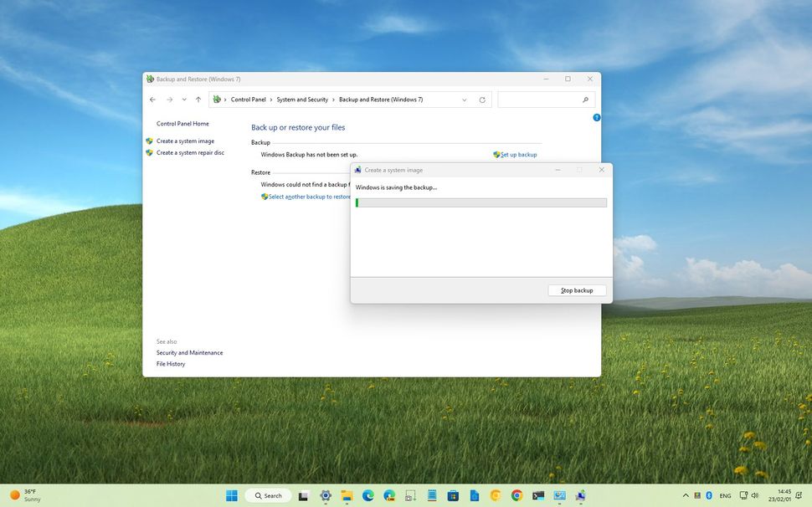Select the Create a system image shield icon
812x507 pixels.
point(151,141)
